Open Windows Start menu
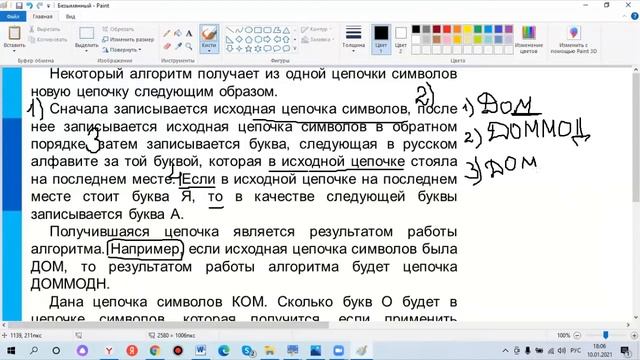The image size is (640, 360). 11,350
